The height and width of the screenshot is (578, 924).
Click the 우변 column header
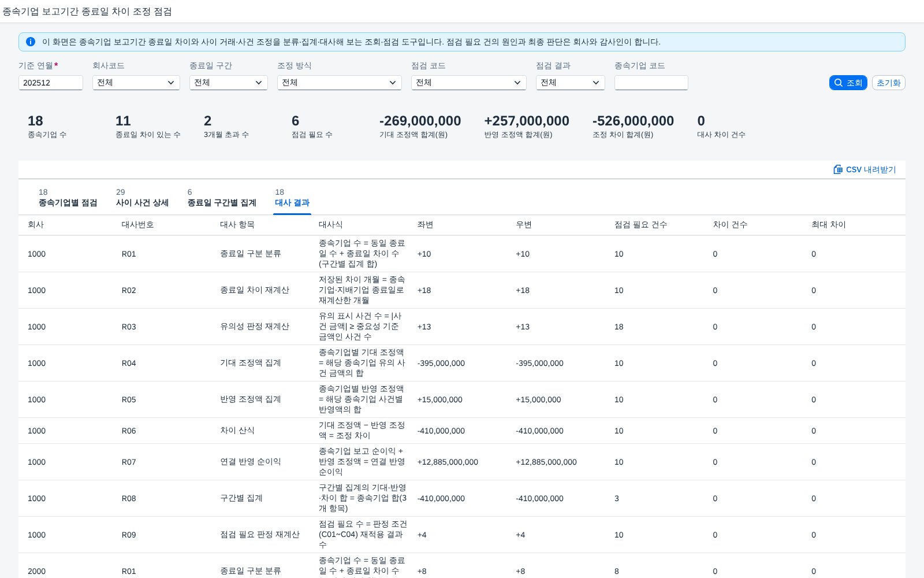click(524, 225)
